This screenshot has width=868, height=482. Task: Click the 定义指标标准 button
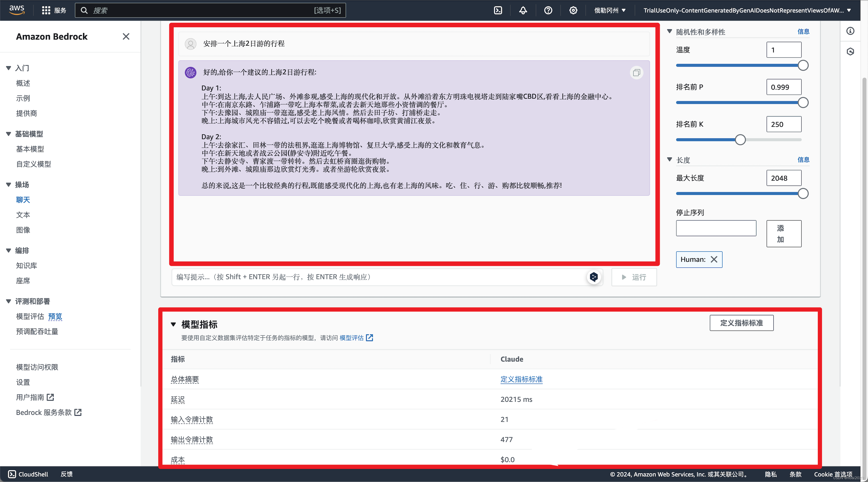pyautogui.click(x=741, y=323)
